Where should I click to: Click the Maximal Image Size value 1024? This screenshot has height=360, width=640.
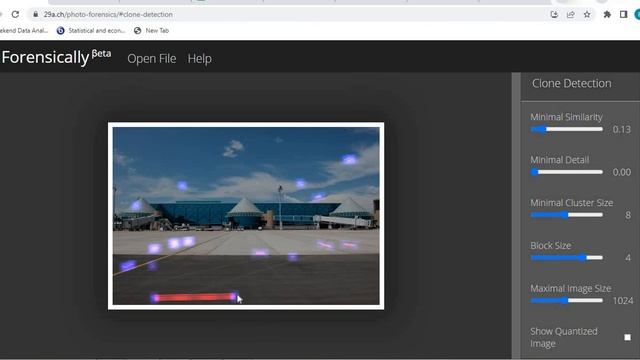click(623, 301)
